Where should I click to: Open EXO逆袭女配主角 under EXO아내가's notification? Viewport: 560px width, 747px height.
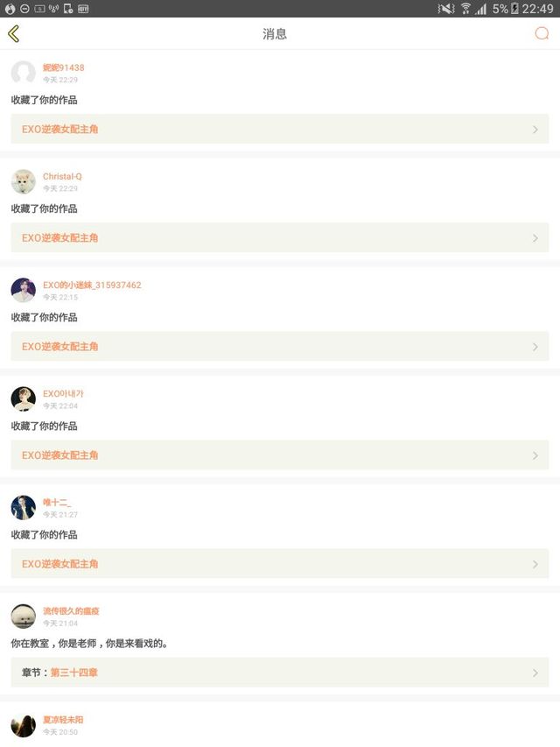click(x=60, y=455)
